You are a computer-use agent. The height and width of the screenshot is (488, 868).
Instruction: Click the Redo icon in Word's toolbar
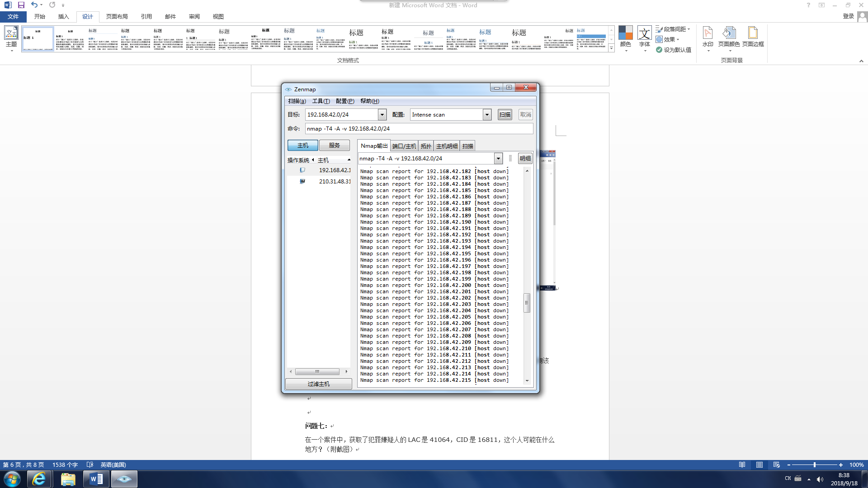tap(52, 5)
